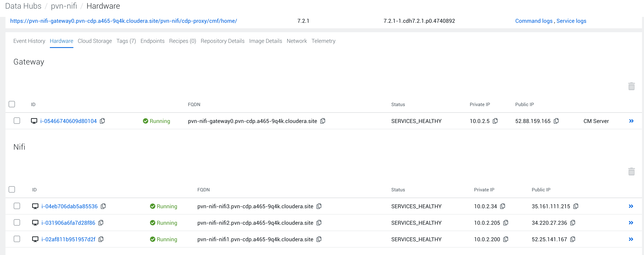Click the copy icon beside private IP 10.0.2.5
The height and width of the screenshot is (255, 644).
[495, 121]
